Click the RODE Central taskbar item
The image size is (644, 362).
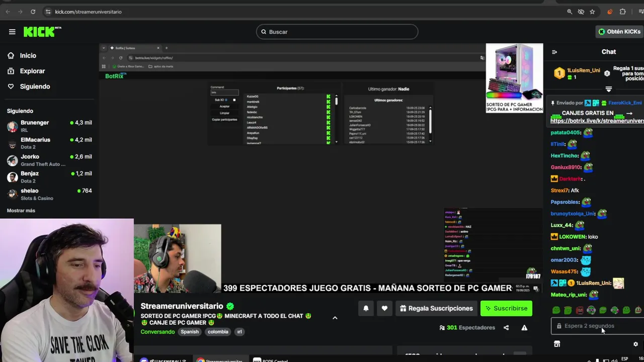pyautogui.click(x=271, y=360)
